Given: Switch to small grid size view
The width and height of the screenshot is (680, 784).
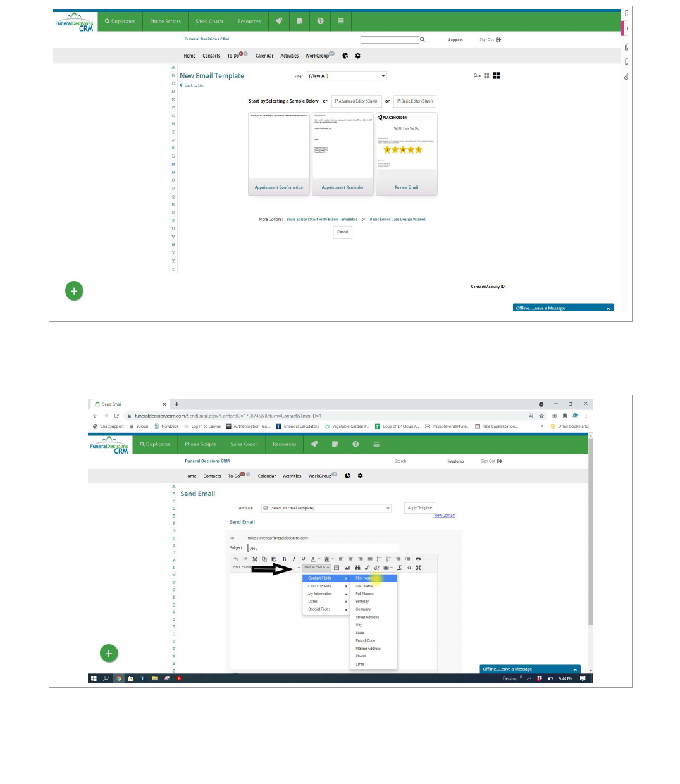Looking at the screenshot, I should point(486,75).
